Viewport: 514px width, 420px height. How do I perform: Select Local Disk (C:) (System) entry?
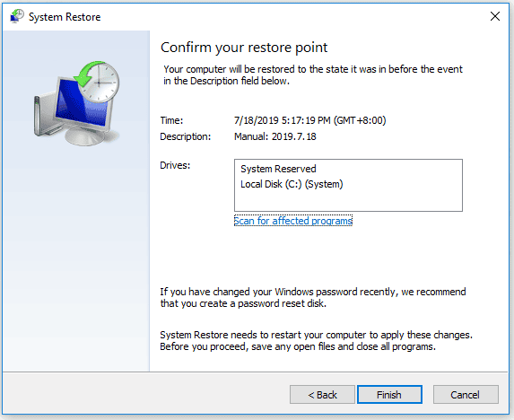click(x=292, y=184)
